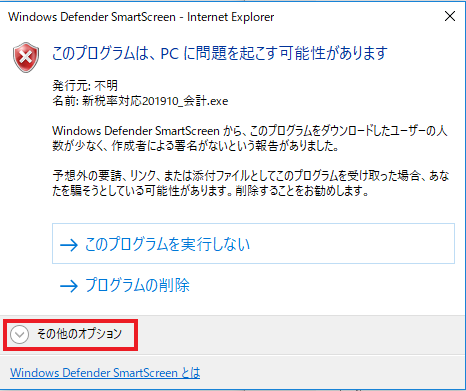This screenshot has width=466, height=391.
Task: Select プログラムの削除 option
Action: 125,285
